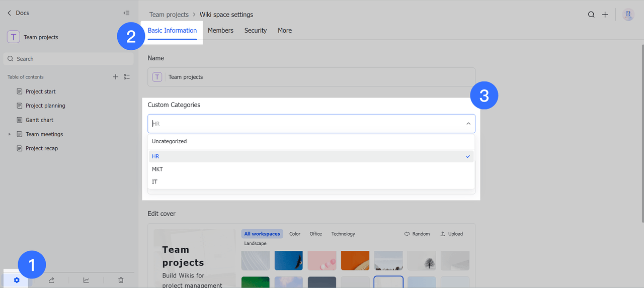This screenshot has width=644, height=288.
Task: Go back to Docs with the chevron
Action: [9, 13]
